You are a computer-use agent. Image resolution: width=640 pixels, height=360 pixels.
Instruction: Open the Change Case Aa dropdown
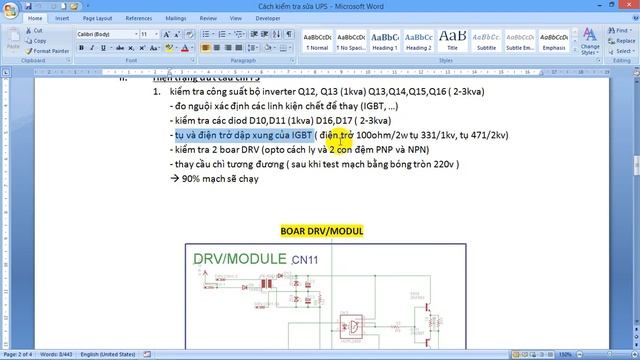click(154, 48)
